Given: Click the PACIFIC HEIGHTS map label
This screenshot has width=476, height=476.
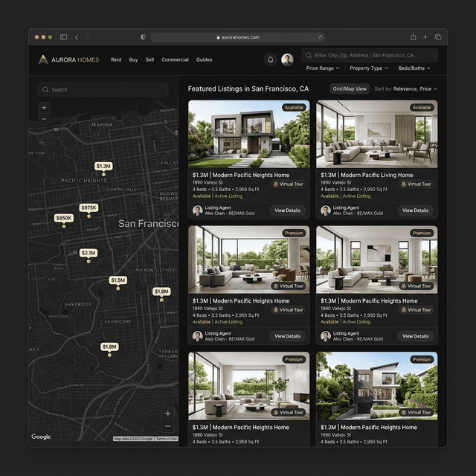Looking at the screenshot, I should coord(84,181).
